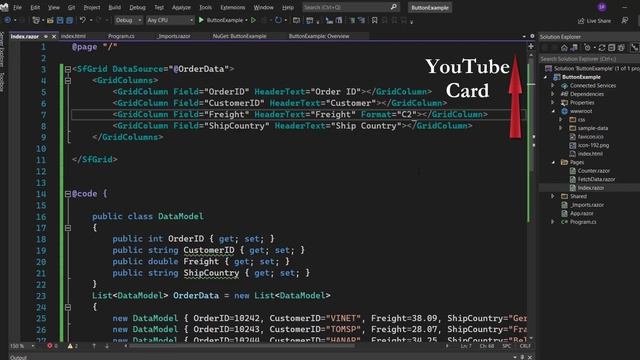
Task: Open the Debug configuration dropdown
Action: tap(128, 20)
